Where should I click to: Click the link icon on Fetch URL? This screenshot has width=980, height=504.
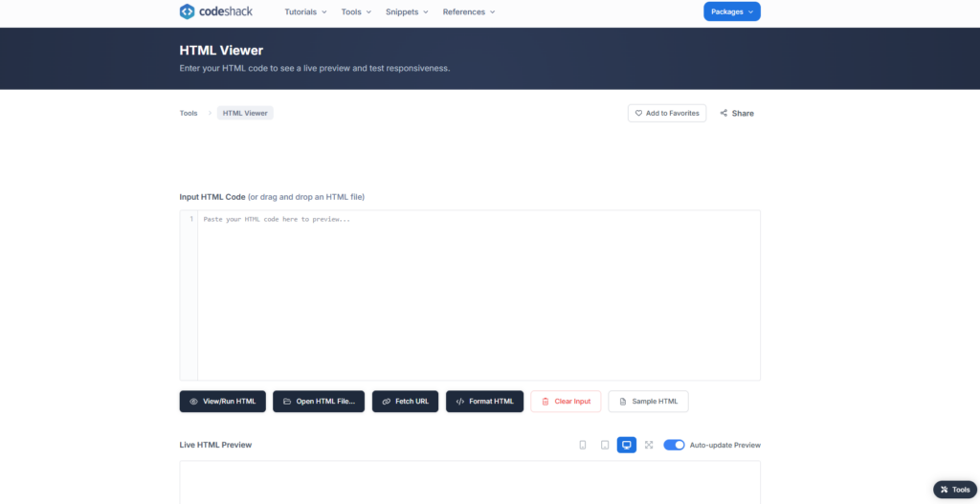[387, 402]
